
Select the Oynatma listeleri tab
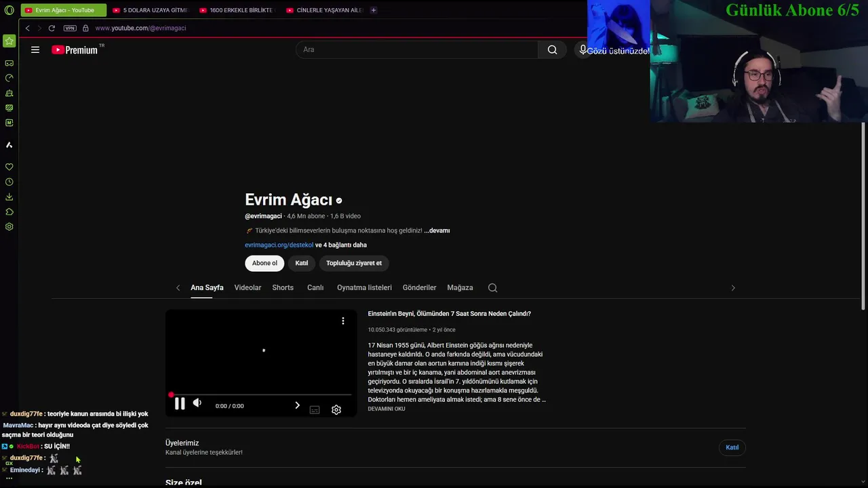coord(364,288)
